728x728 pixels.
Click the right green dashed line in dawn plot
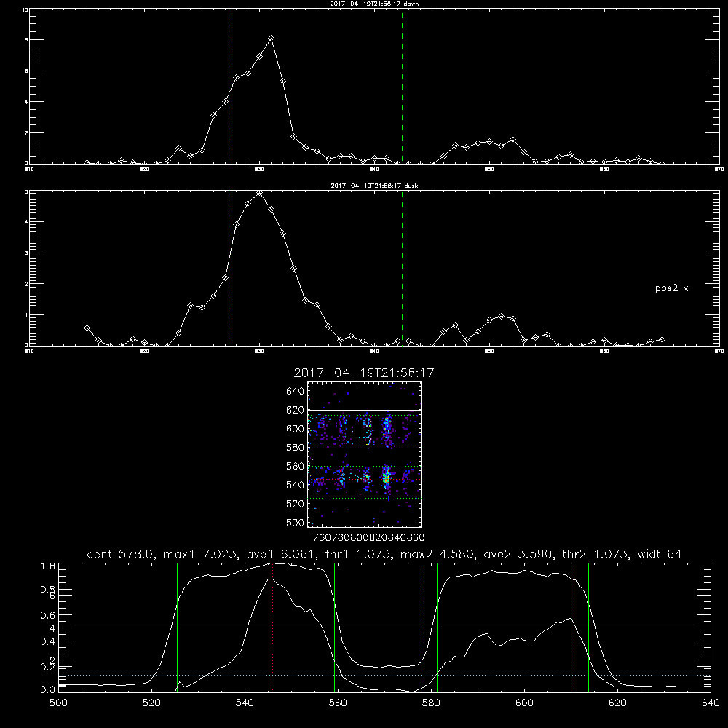click(x=402, y=88)
